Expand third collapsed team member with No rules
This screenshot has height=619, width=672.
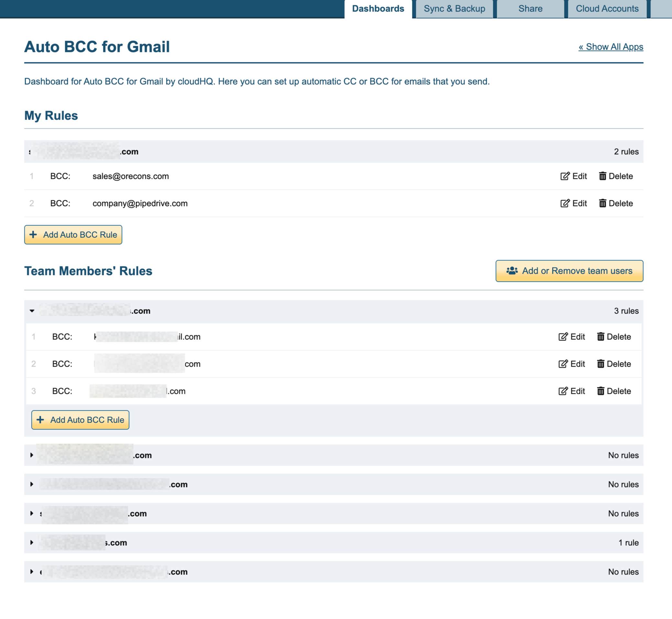pos(32,513)
